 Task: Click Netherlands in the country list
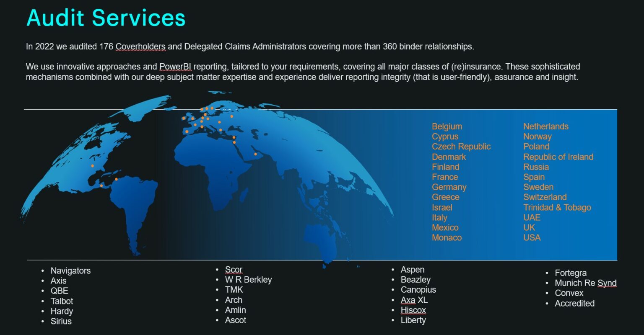(x=546, y=126)
